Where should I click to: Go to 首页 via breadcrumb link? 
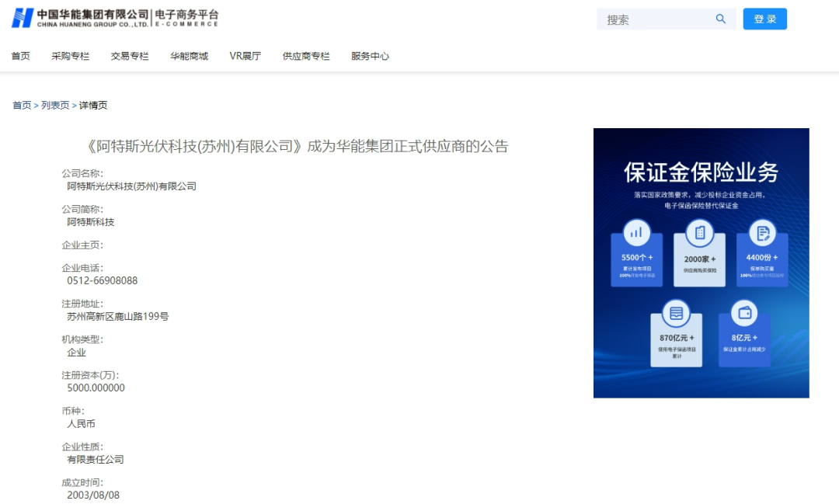[22, 106]
